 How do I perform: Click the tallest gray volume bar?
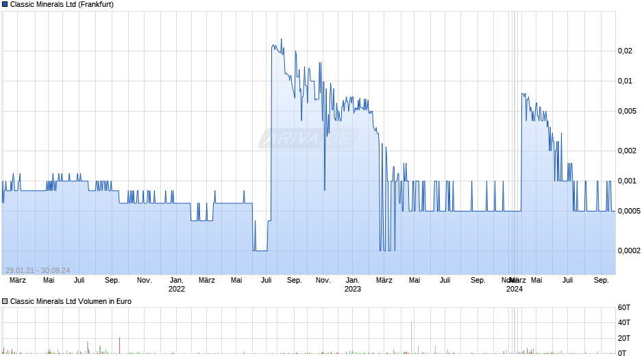click(x=412, y=337)
